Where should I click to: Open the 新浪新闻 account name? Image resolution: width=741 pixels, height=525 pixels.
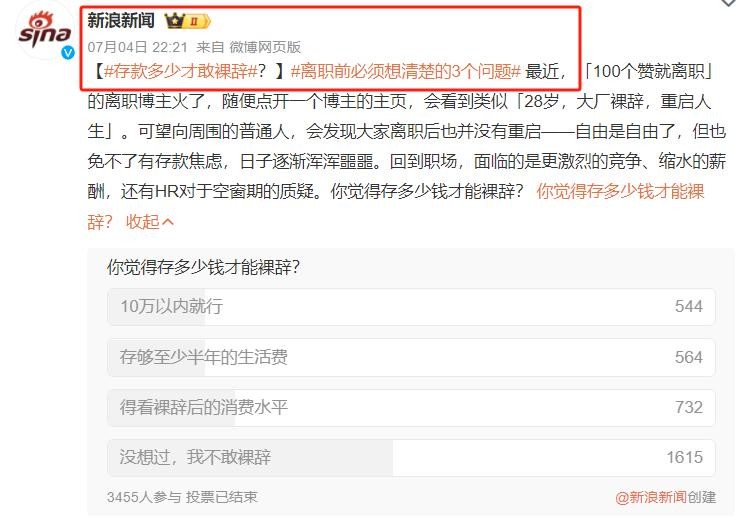pos(121,21)
